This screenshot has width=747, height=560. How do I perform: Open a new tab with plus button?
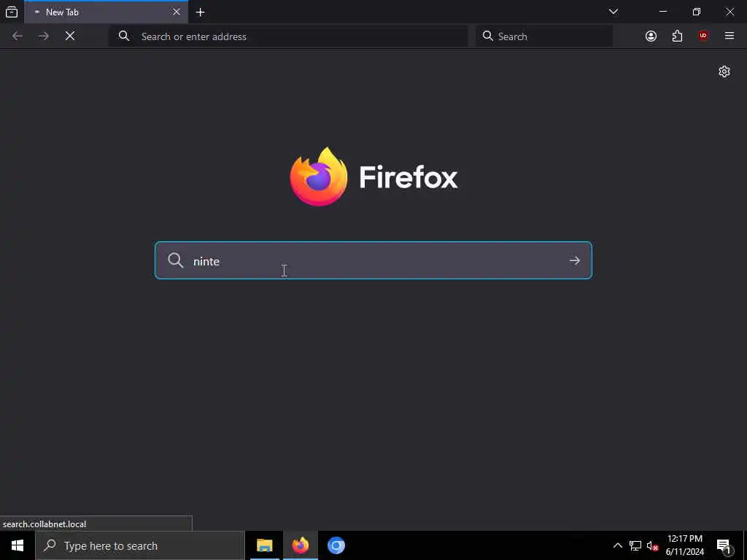point(201,12)
